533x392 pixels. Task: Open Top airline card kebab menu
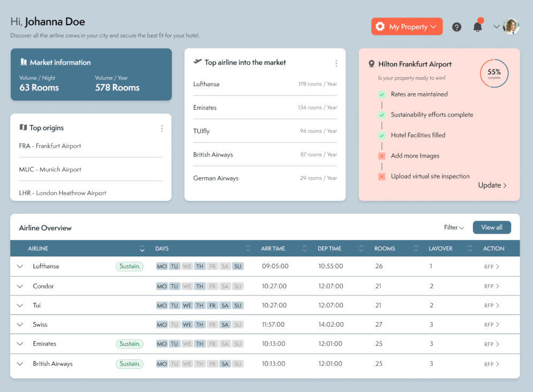336,63
